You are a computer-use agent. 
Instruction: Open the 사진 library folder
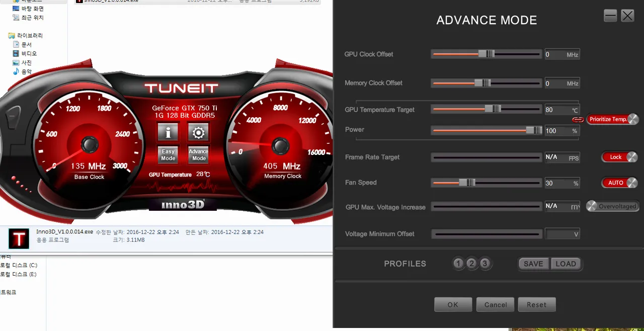22,63
